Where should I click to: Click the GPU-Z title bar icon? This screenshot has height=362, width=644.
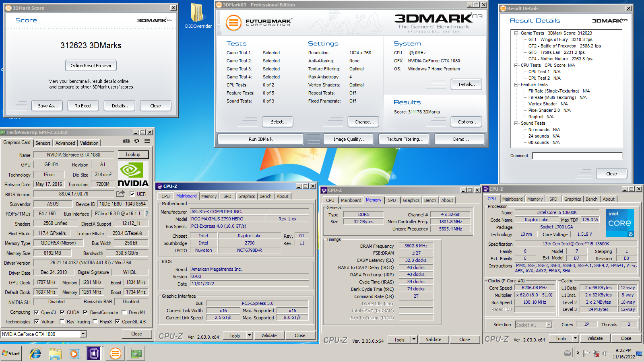click(x=3, y=132)
